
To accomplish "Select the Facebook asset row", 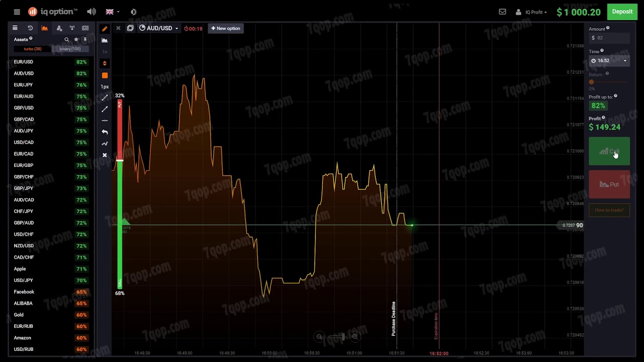I will tap(50, 292).
